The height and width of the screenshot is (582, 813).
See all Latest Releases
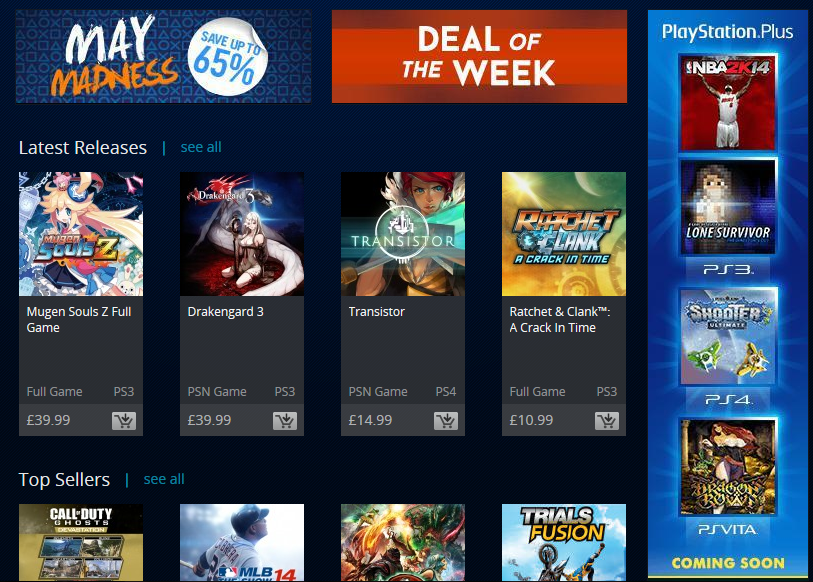pyautogui.click(x=201, y=147)
